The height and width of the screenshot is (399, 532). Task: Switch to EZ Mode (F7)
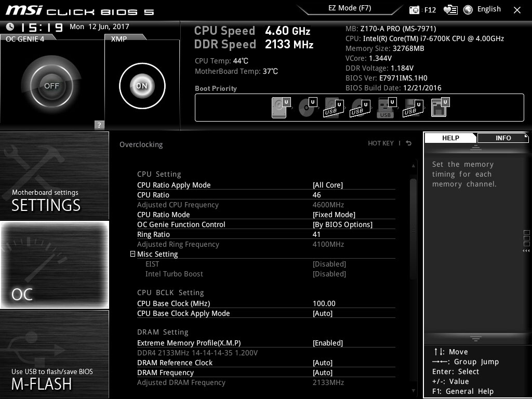coord(350,8)
